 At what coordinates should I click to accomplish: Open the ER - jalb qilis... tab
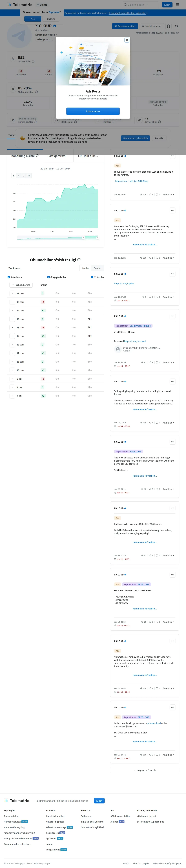(x=88, y=156)
